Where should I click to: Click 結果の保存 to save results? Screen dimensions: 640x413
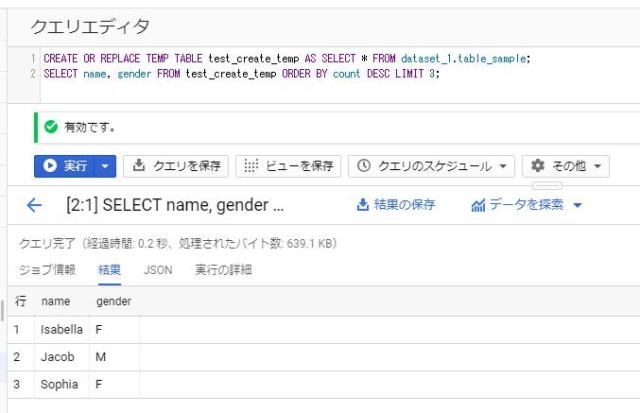point(404,204)
